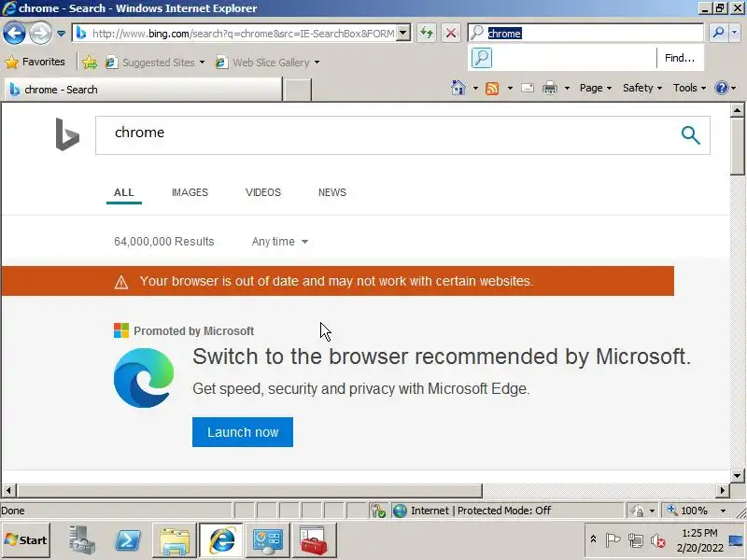This screenshot has width=747, height=560.
Task: Click the out of date browser warning banner
Action: [x=337, y=281]
